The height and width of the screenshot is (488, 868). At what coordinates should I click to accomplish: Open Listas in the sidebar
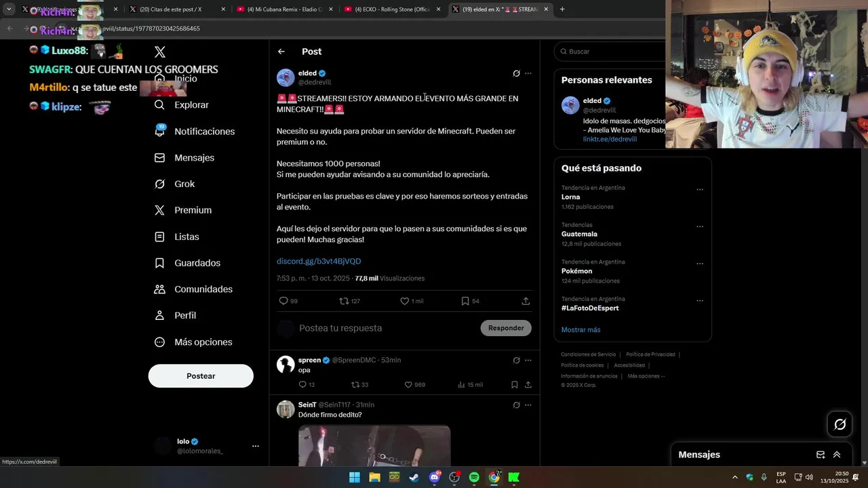click(x=177, y=237)
